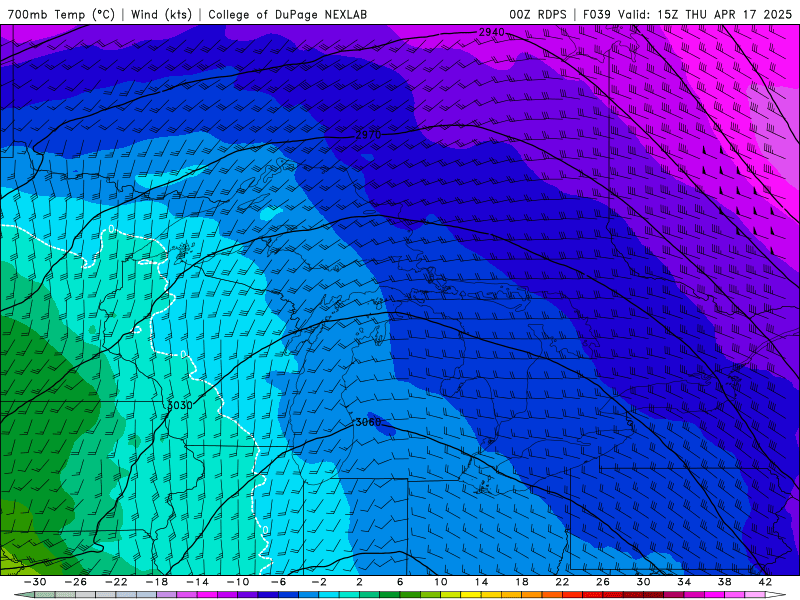Click 'Valid: 15Z THU APR 17 2025' text

(x=705, y=15)
